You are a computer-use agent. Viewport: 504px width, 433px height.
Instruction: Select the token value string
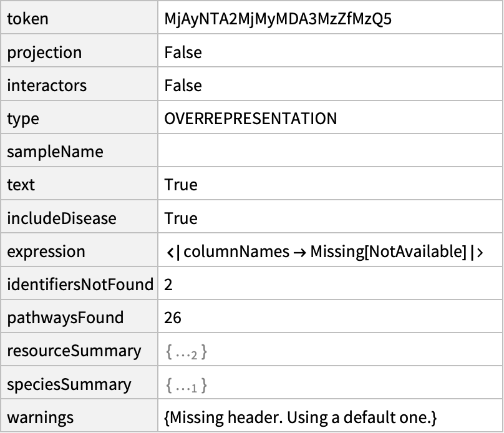click(x=278, y=19)
